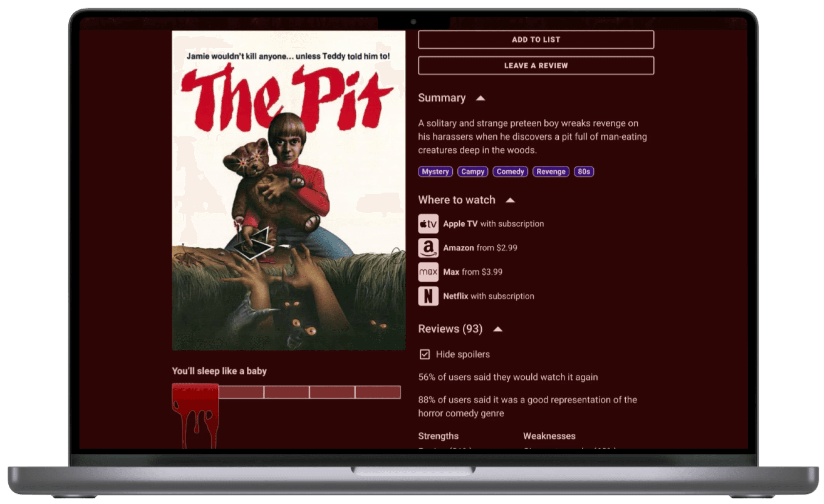The width and height of the screenshot is (824, 504).
Task: Click the Max streaming icon
Action: click(x=428, y=272)
